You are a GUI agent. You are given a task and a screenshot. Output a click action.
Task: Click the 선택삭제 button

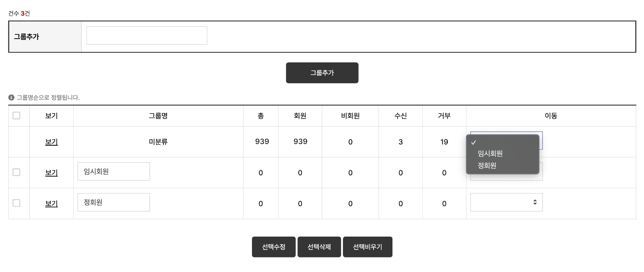pos(319,247)
